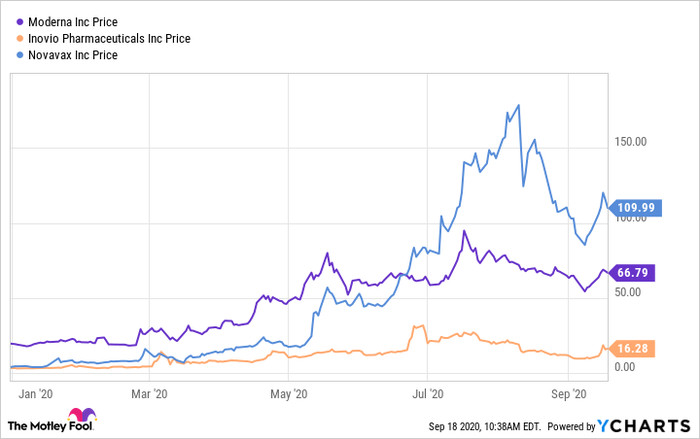The width and height of the screenshot is (700, 439).
Task: Click the Mar '20 axis label
Action: [x=150, y=393]
